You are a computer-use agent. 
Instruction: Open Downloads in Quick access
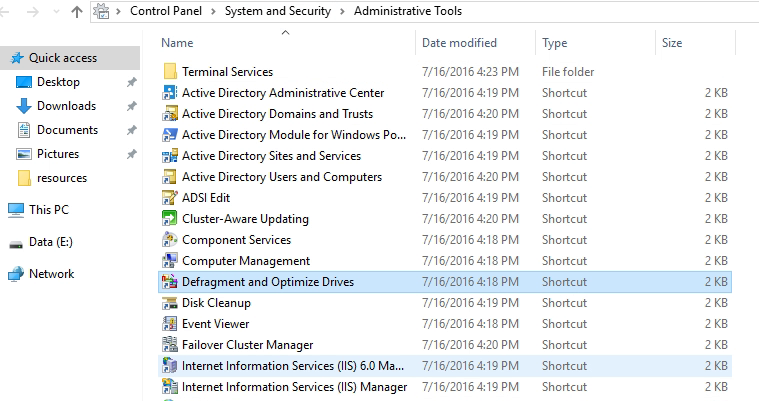click(66, 106)
